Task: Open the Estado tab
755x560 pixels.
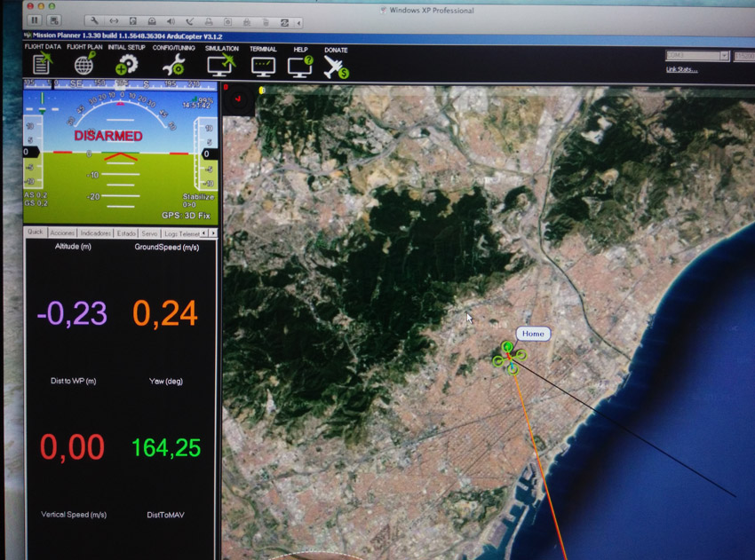Action: coord(125,233)
